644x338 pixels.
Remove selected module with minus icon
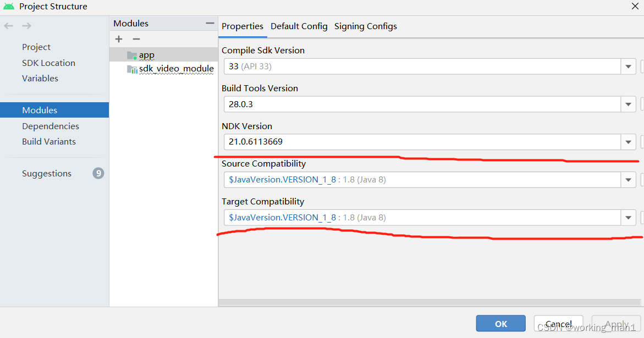(136, 39)
